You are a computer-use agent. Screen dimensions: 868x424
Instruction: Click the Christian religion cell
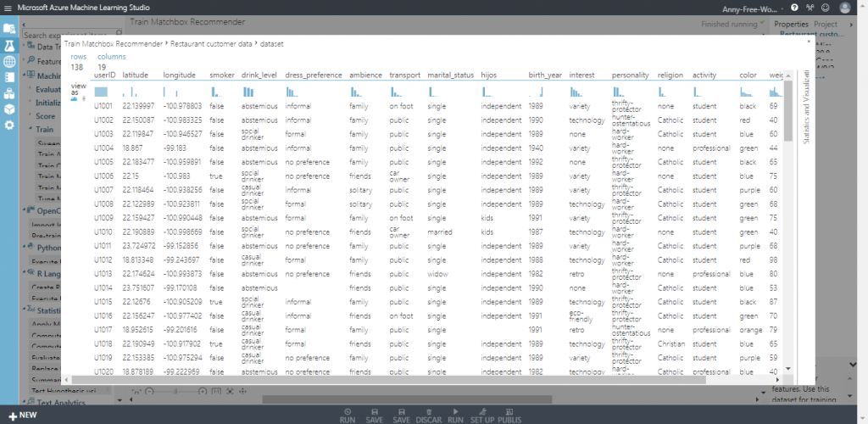pyautogui.click(x=670, y=343)
